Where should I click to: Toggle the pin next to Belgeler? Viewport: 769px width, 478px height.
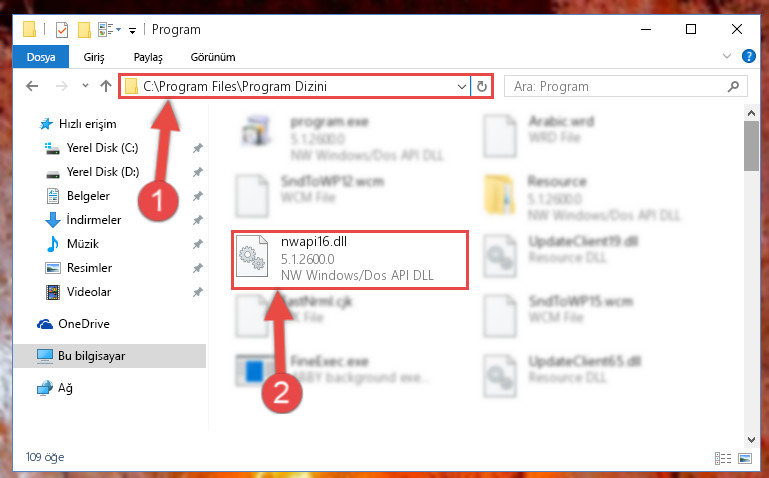(x=198, y=196)
